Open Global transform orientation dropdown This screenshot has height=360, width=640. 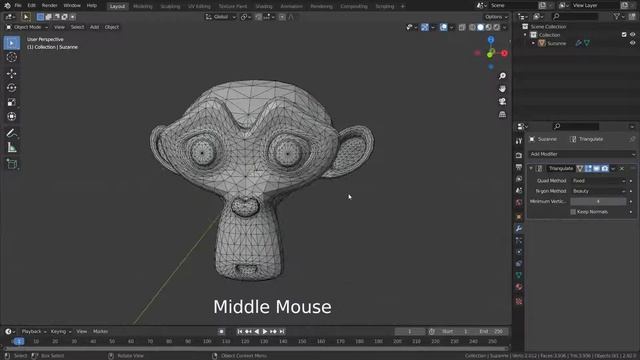[220, 17]
